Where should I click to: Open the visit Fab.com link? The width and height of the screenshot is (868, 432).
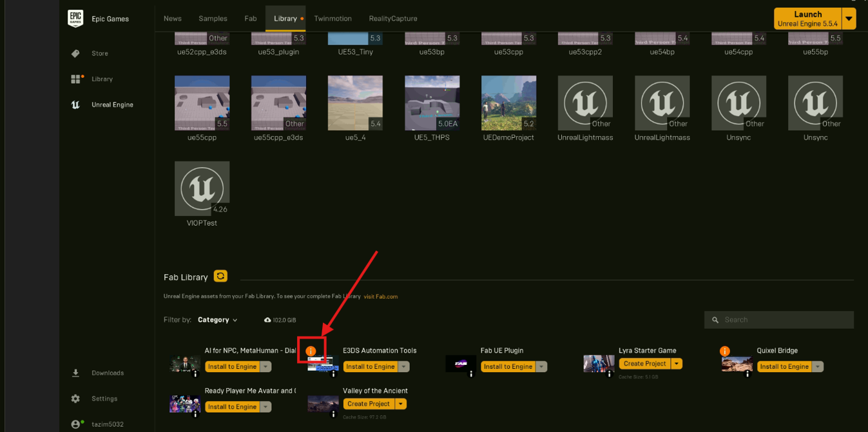point(380,297)
